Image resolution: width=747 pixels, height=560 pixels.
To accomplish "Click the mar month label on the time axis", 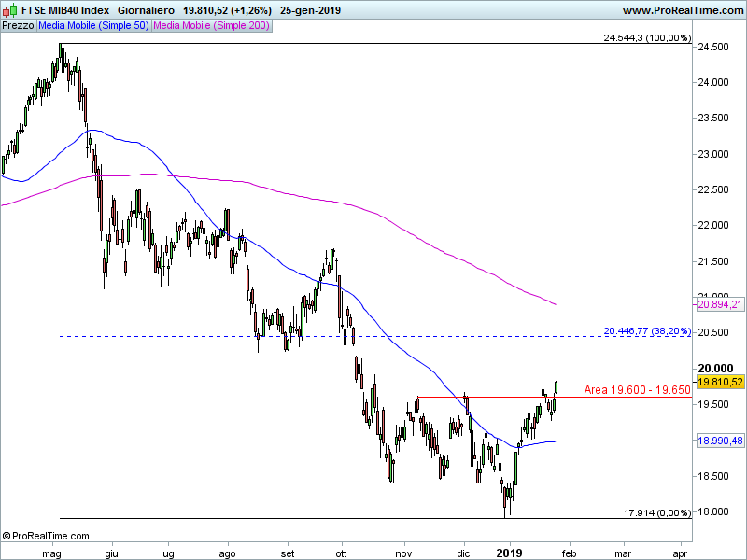I will (x=623, y=553).
